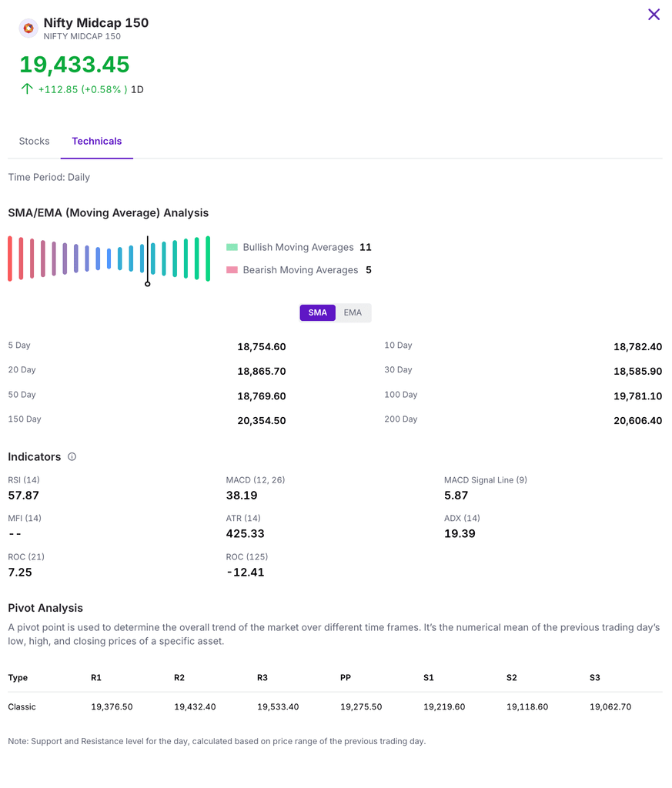The width and height of the screenshot is (672, 788).
Task: Click the PP column header
Action: point(346,678)
